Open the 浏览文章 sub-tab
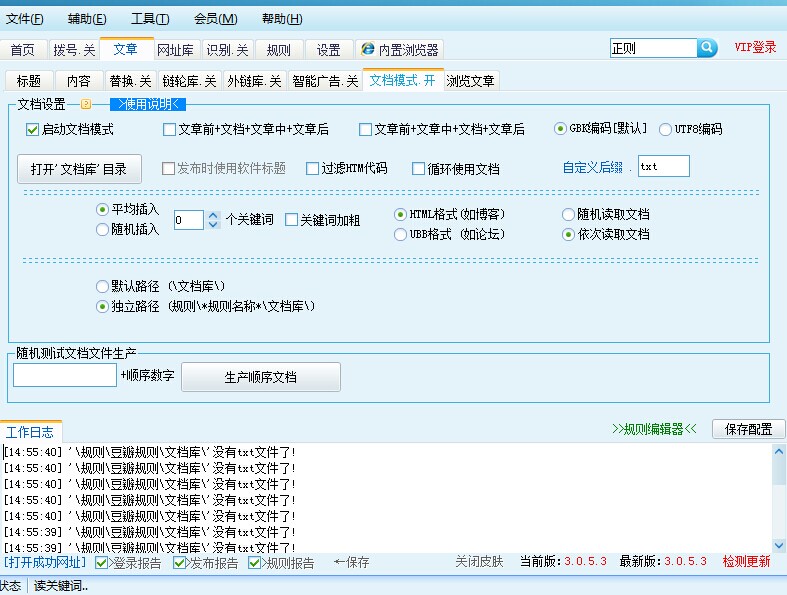The image size is (787, 595). coord(470,81)
